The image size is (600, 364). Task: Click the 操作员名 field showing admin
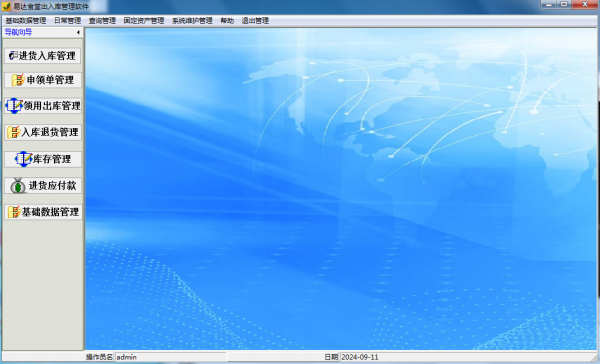point(171,357)
